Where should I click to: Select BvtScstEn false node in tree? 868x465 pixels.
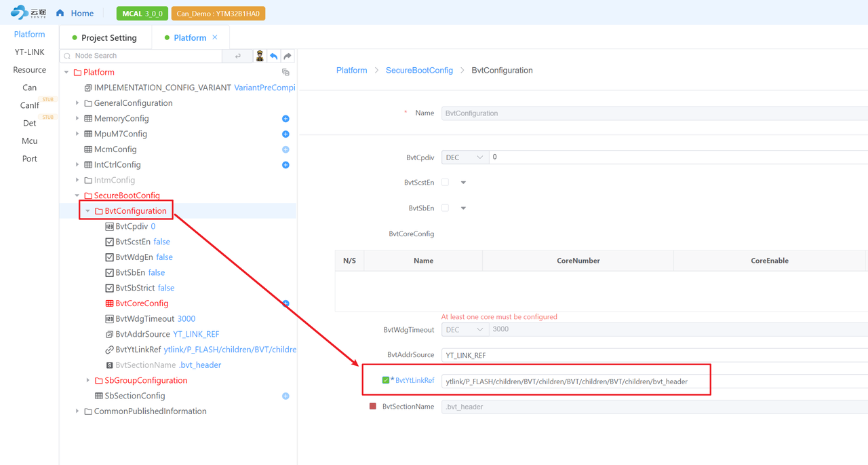[138, 242]
